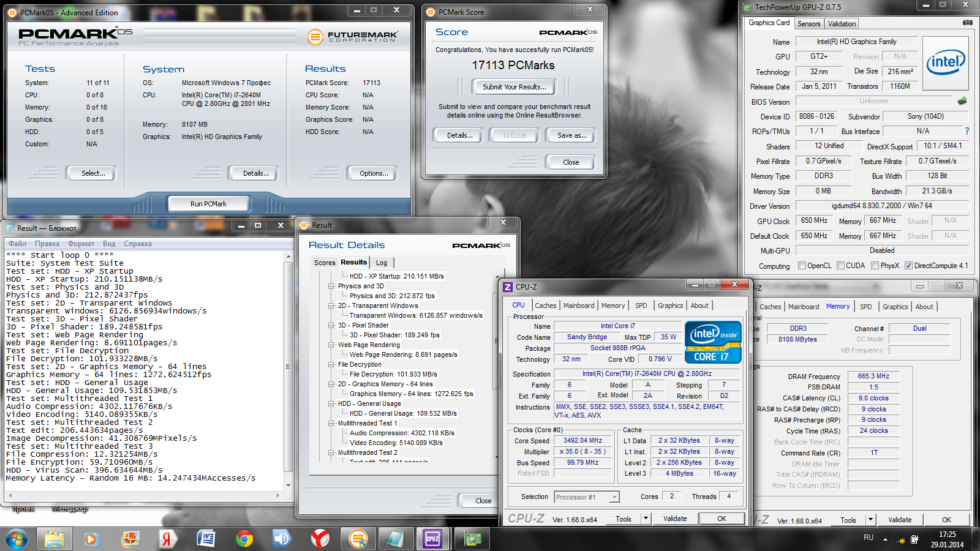Launch Google Chrome from the taskbar

244,539
